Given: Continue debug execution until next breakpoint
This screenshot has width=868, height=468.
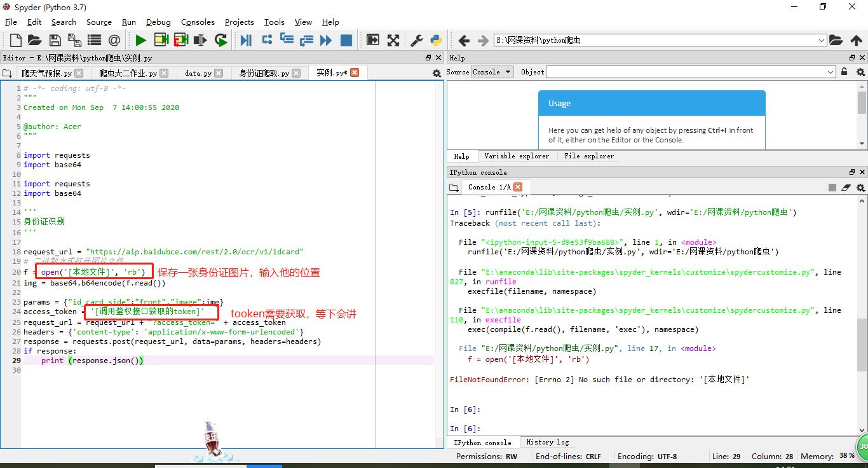Looking at the screenshot, I should point(326,40).
